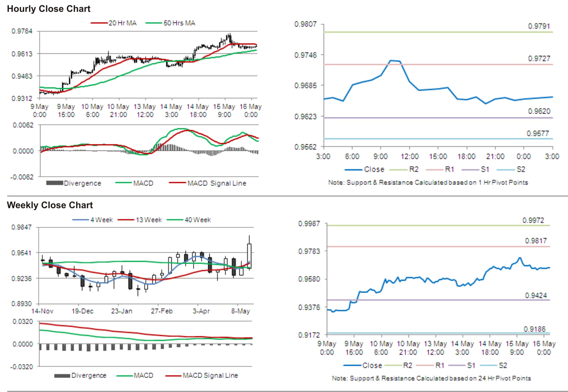Click the 21:00 time label on 1 Hr pivot chart
This screenshot has width=568, height=392.
point(495,156)
